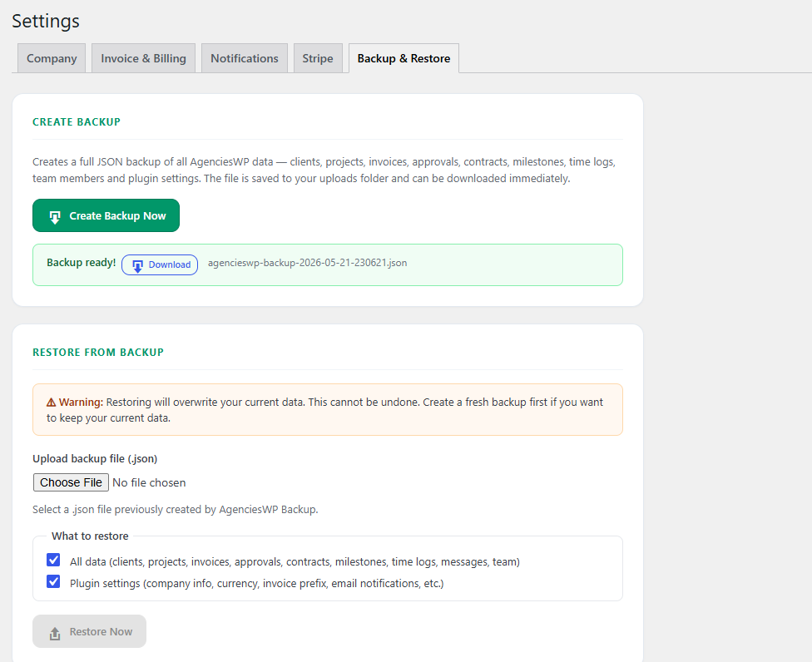The image size is (812, 662).
Task: Click the Restore Now button
Action: coord(90,631)
